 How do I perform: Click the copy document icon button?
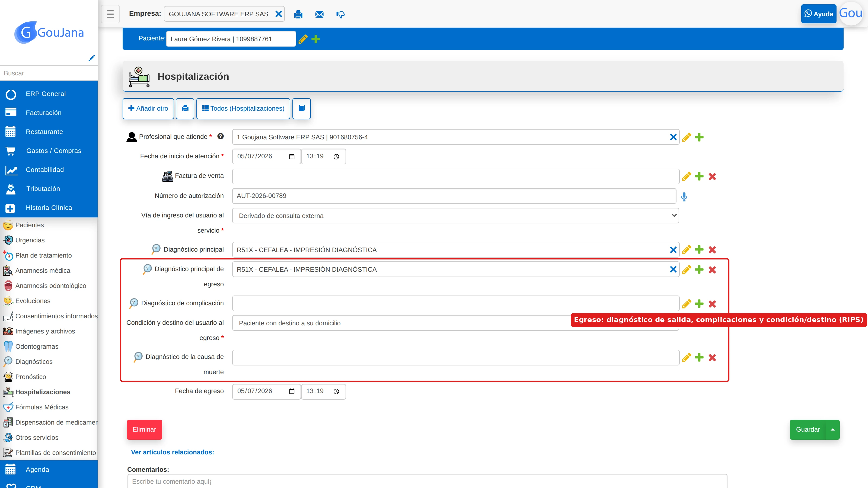(302, 108)
